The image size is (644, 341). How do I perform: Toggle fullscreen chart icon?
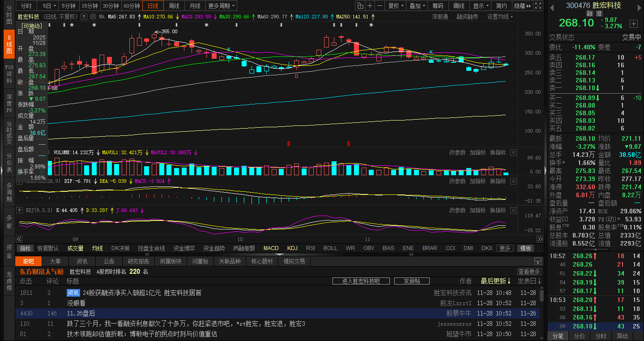pos(538,6)
